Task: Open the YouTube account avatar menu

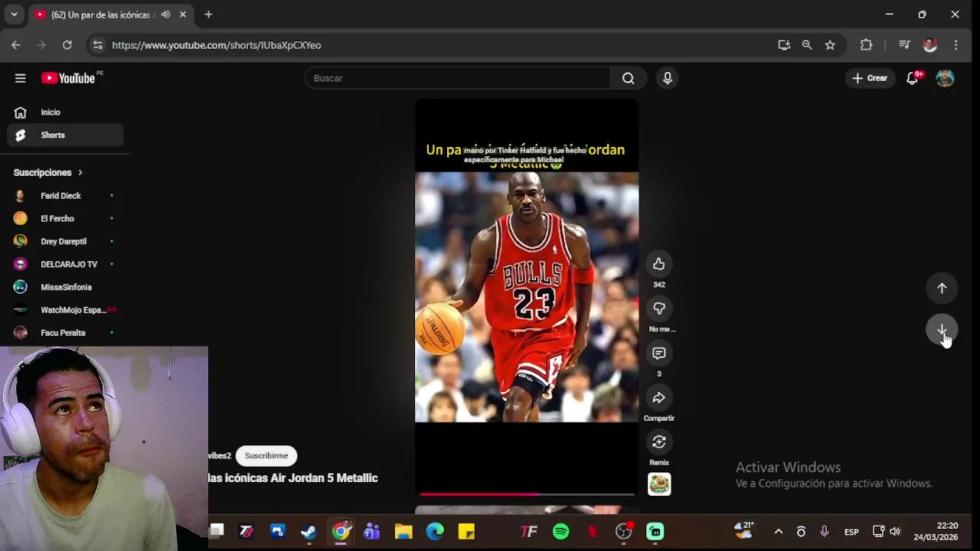Action: point(945,78)
